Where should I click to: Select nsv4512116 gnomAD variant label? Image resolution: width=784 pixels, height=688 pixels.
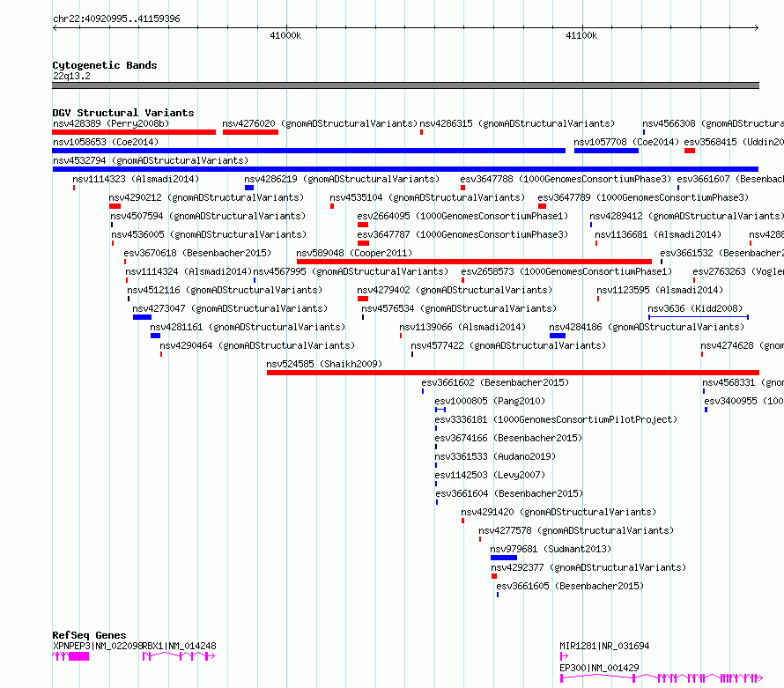(225, 290)
